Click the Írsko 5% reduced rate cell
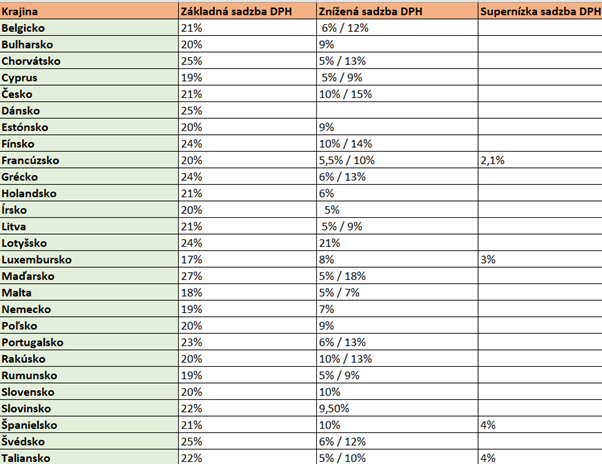The height and width of the screenshot is (464, 602). [x=397, y=210]
